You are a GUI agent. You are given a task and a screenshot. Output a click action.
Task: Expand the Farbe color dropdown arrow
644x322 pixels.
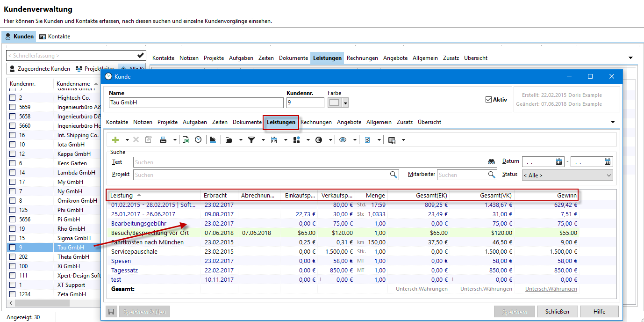345,103
